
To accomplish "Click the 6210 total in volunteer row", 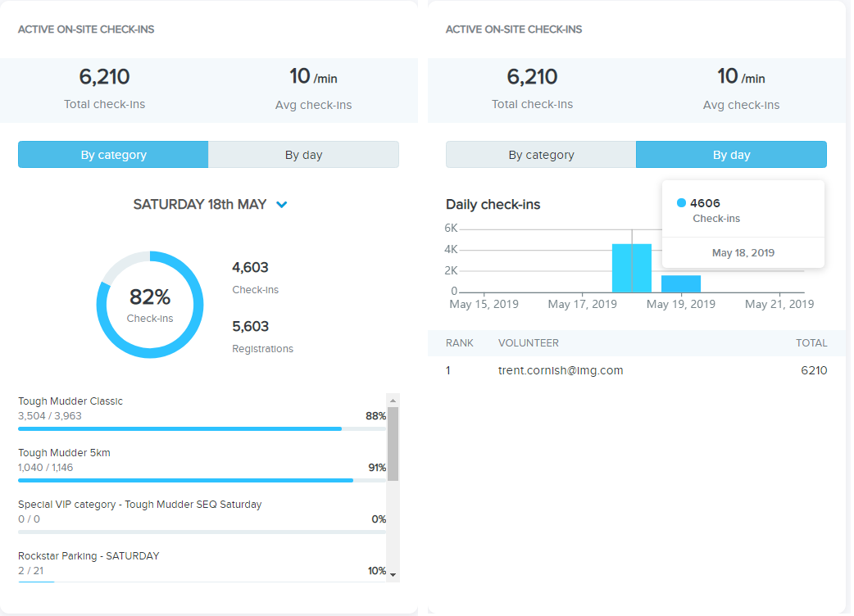I will (814, 370).
